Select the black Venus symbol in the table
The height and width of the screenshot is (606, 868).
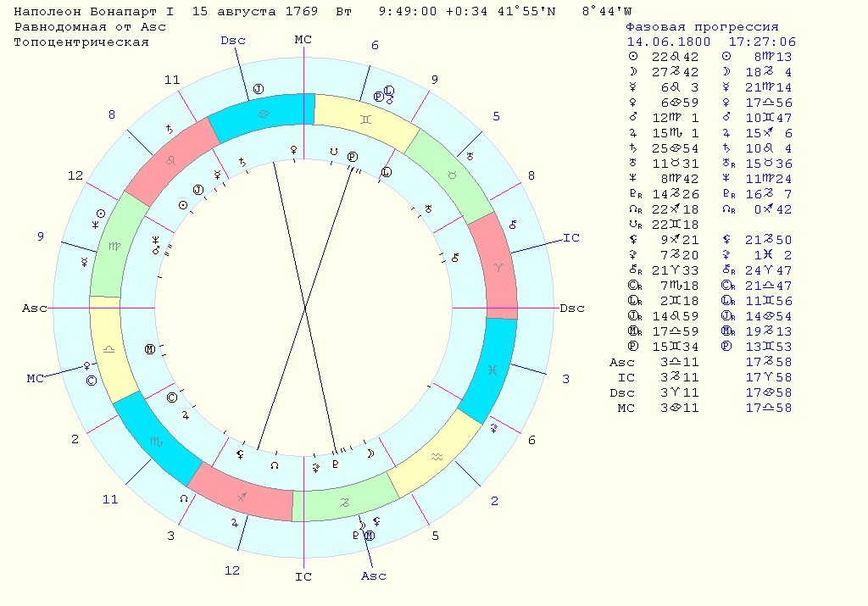tap(633, 103)
